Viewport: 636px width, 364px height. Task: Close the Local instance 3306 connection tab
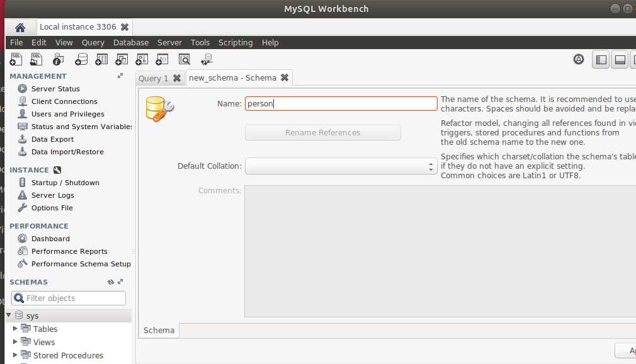click(125, 27)
